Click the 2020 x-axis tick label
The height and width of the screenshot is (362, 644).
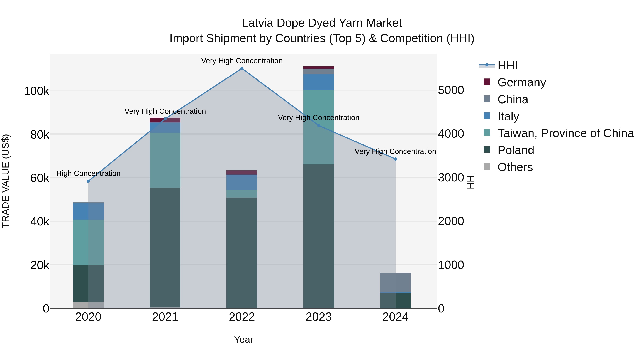88,317
